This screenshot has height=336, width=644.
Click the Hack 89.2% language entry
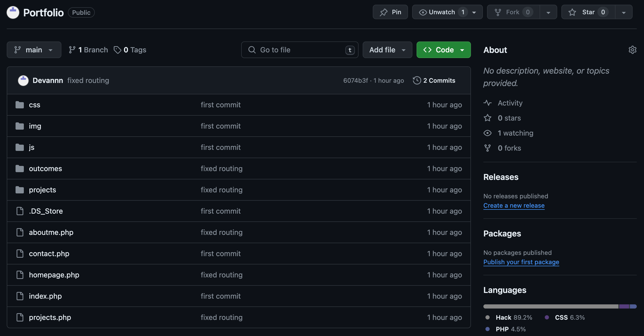pos(509,317)
